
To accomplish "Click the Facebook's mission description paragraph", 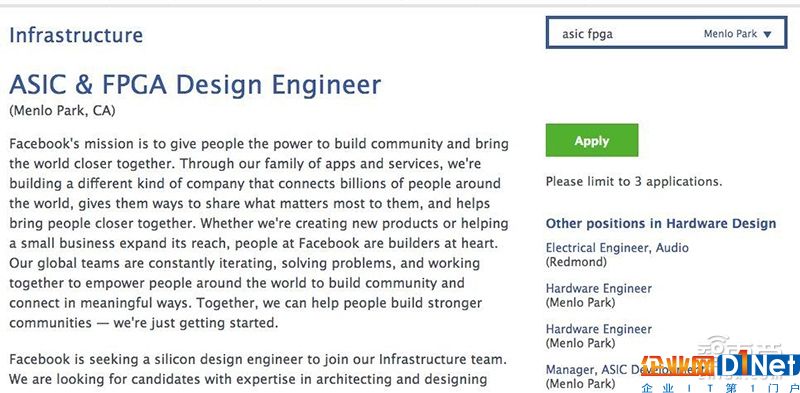I will coord(259,233).
